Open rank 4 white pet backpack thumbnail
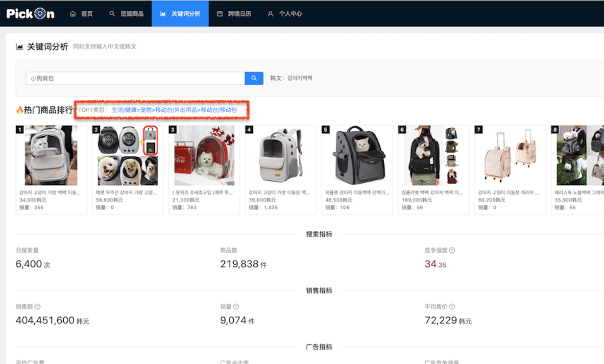 pos(280,155)
